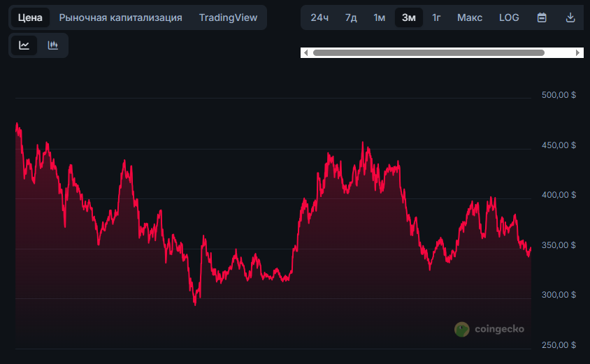Click the 500,00 $ axis label
The height and width of the screenshot is (364, 590).
tap(559, 95)
